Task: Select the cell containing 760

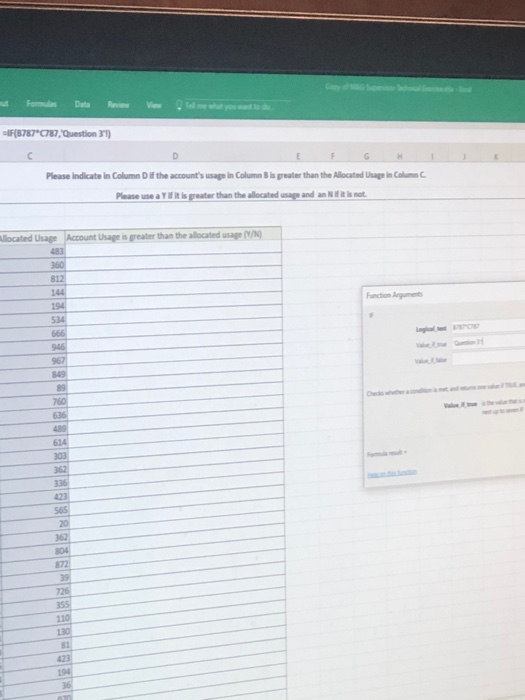Action: (x=32, y=402)
